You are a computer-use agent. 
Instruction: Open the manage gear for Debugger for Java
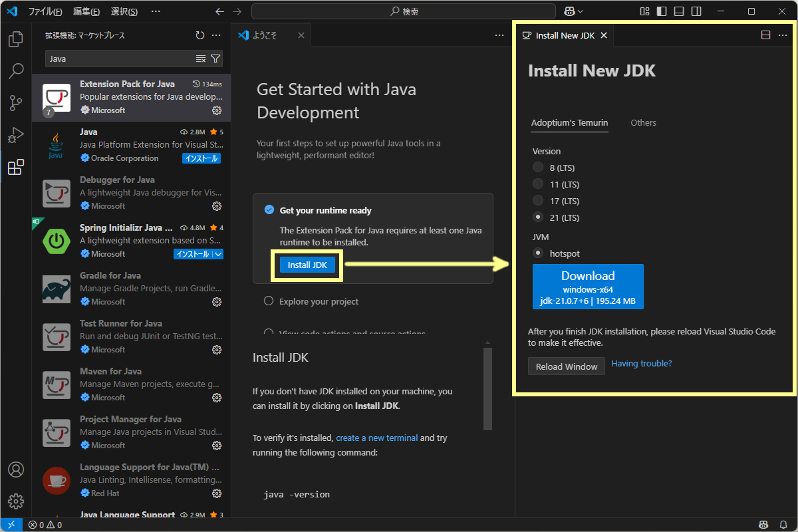click(x=217, y=206)
